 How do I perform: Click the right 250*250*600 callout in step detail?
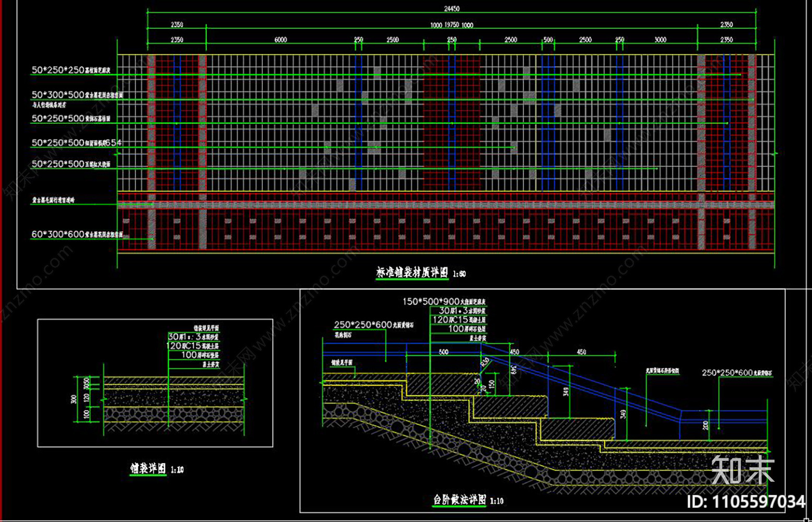[737, 373]
